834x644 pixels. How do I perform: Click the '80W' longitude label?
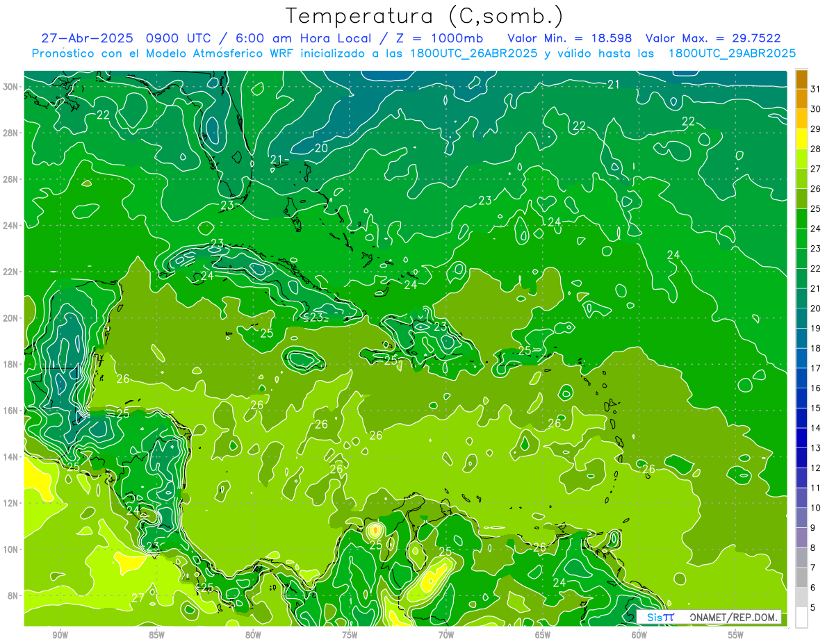(x=253, y=635)
